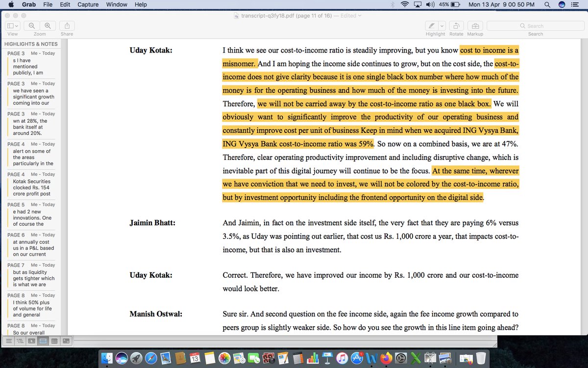Screen dimensions: 588x368
Task: Open Numbers bar chart icon in Dock
Action: pos(313,358)
